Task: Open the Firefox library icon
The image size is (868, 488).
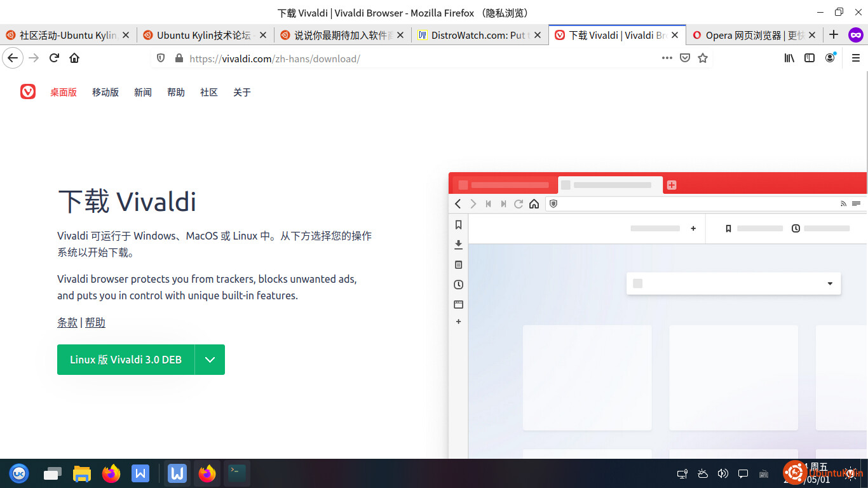Action: coord(789,58)
